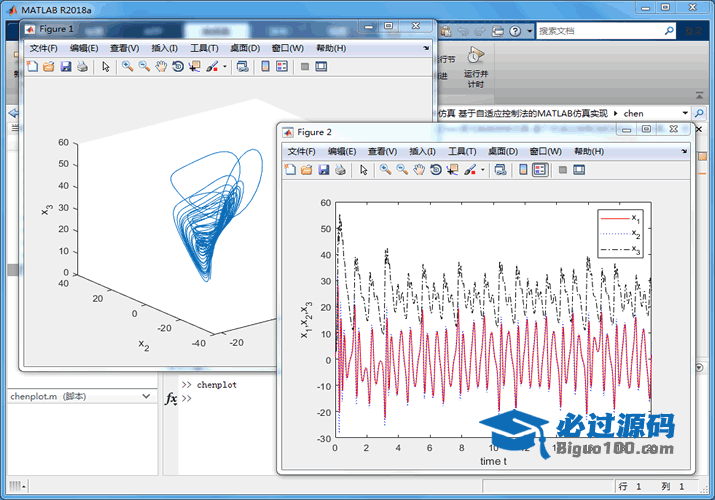This screenshot has width=715, height=500.
Task: Collapse the toolstrip ribbon arrow
Action: (699, 96)
